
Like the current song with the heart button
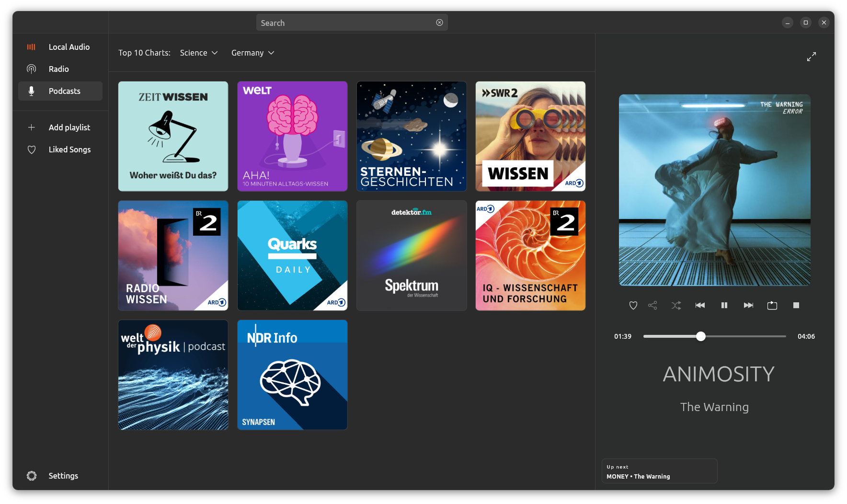click(x=633, y=305)
